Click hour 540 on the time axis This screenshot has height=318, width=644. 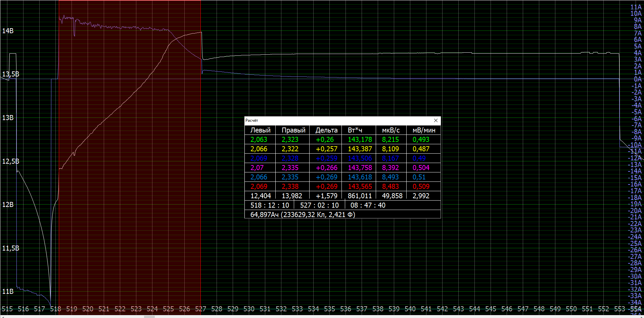(x=410, y=309)
